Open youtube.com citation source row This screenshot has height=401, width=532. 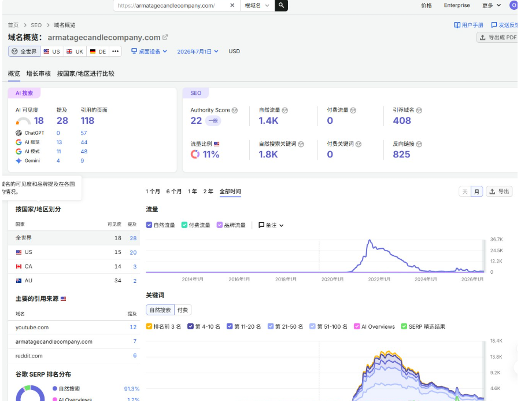click(x=74, y=328)
